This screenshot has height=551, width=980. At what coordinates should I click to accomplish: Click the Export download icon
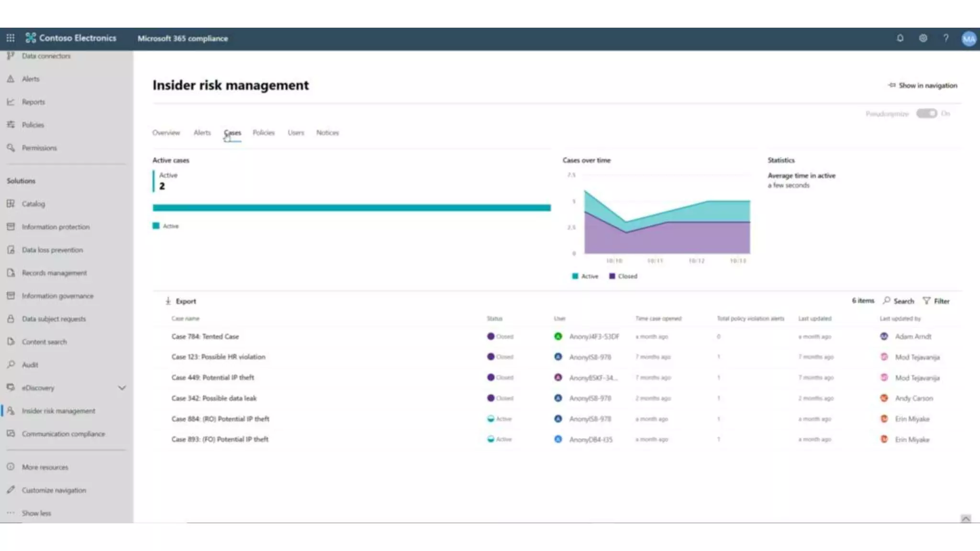coord(168,301)
